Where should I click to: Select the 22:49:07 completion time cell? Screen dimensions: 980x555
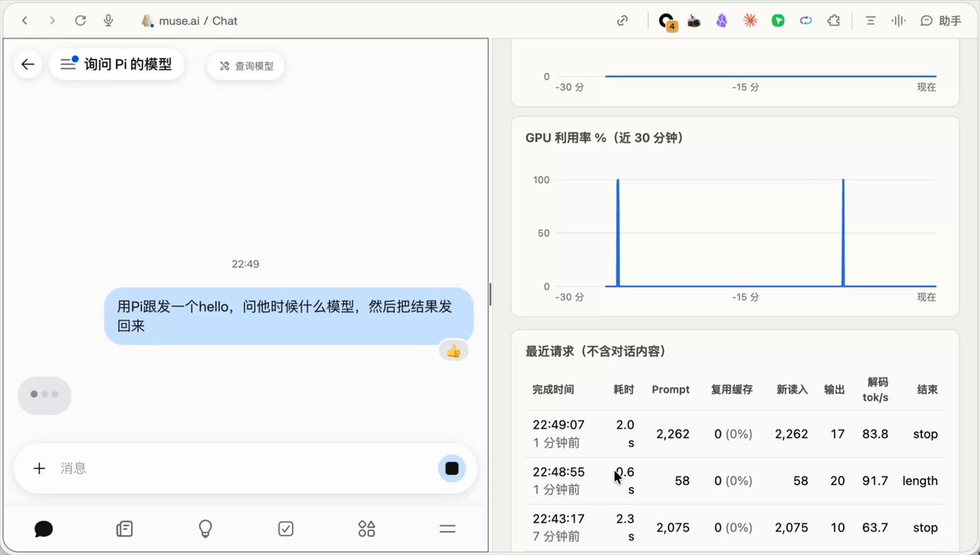coord(559,433)
